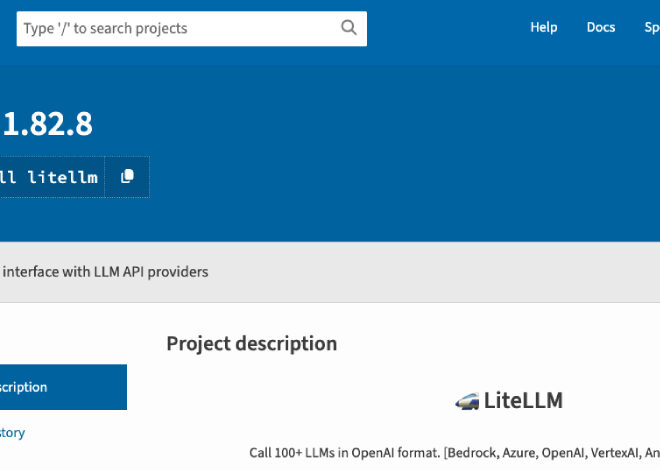
Task: Click the Call 100+ LLMs description line
Action: tap(455, 453)
